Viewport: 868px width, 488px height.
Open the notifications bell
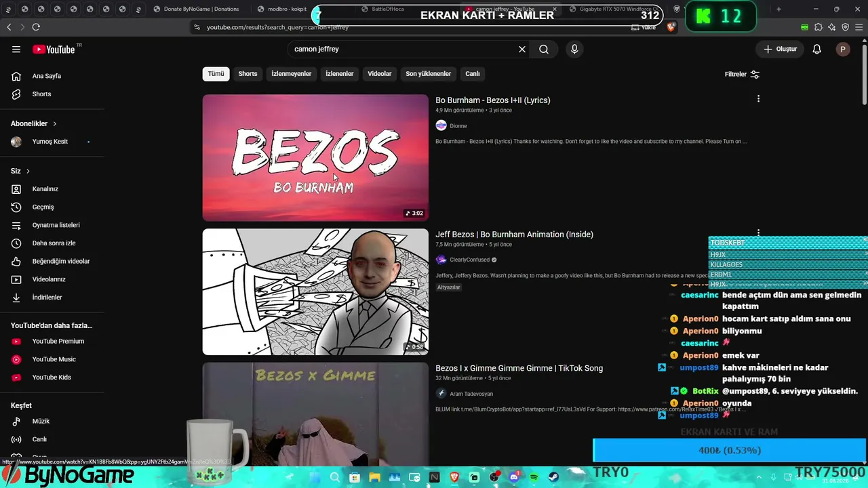pos(817,49)
